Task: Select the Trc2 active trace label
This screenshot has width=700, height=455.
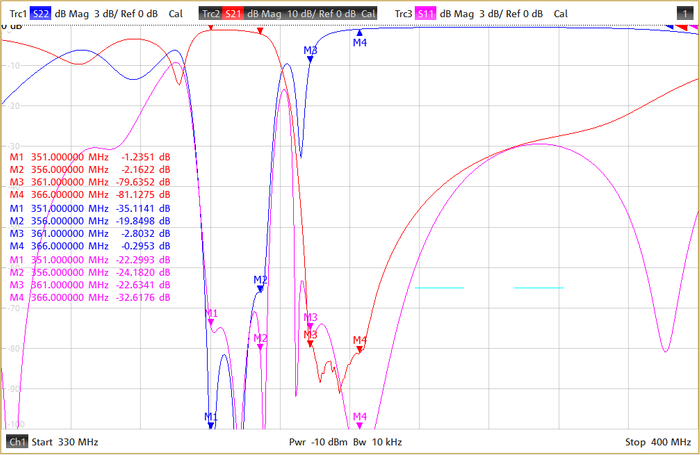Action: click(210, 14)
